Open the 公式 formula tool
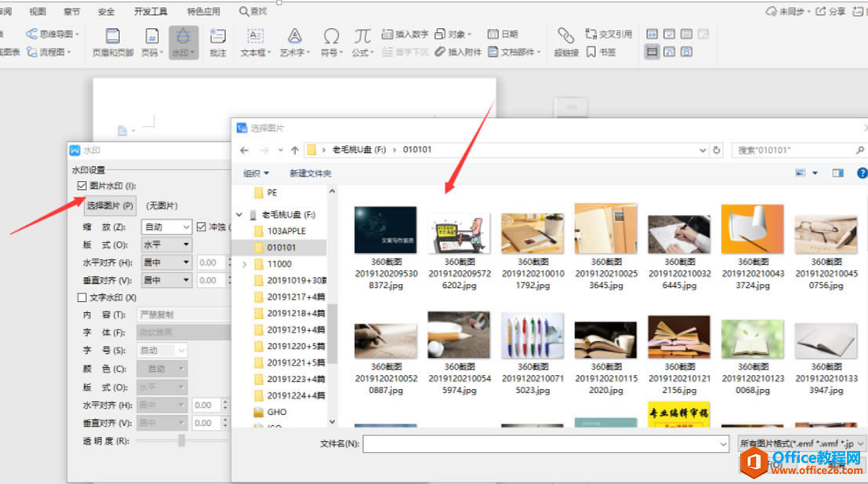This screenshot has width=868, height=484. click(x=362, y=42)
